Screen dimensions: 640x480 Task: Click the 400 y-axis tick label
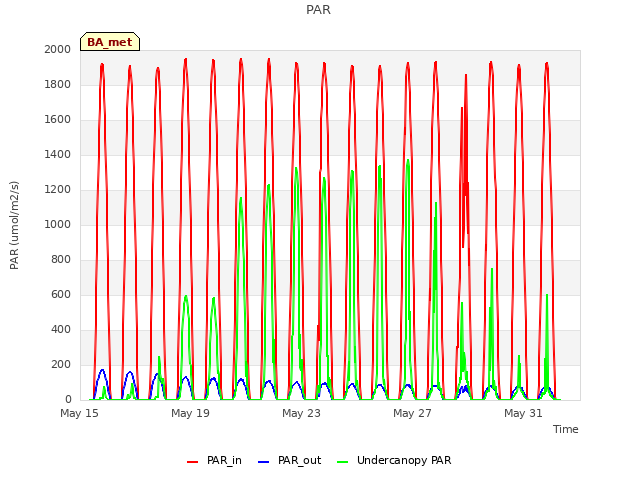[61, 330]
